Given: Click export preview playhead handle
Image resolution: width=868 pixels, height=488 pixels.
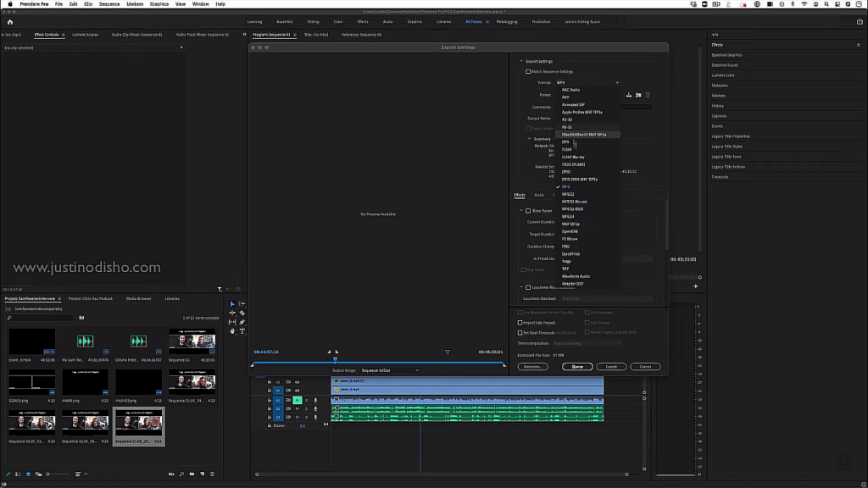Looking at the screenshot, I should click(x=335, y=359).
